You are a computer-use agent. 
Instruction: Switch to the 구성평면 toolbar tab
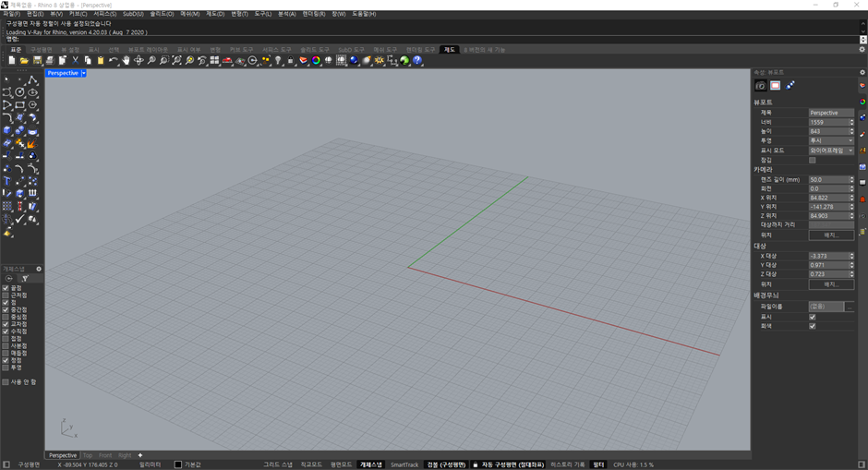[41, 50]
